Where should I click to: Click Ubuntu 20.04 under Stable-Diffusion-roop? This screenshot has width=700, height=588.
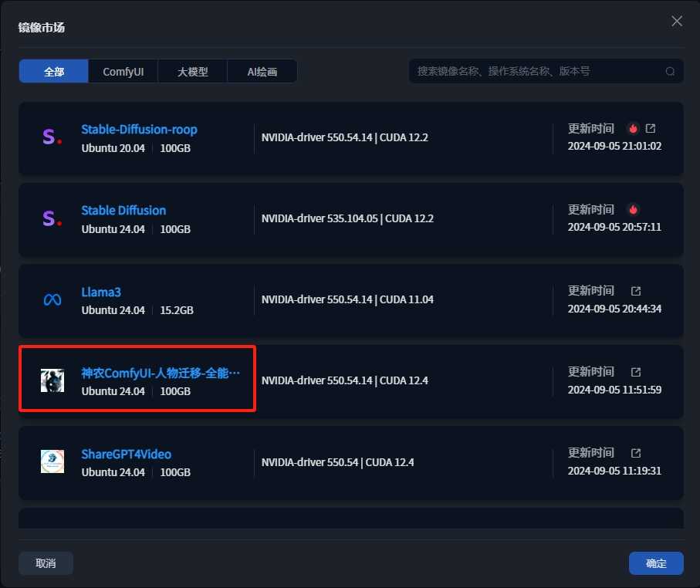[113, 148]
